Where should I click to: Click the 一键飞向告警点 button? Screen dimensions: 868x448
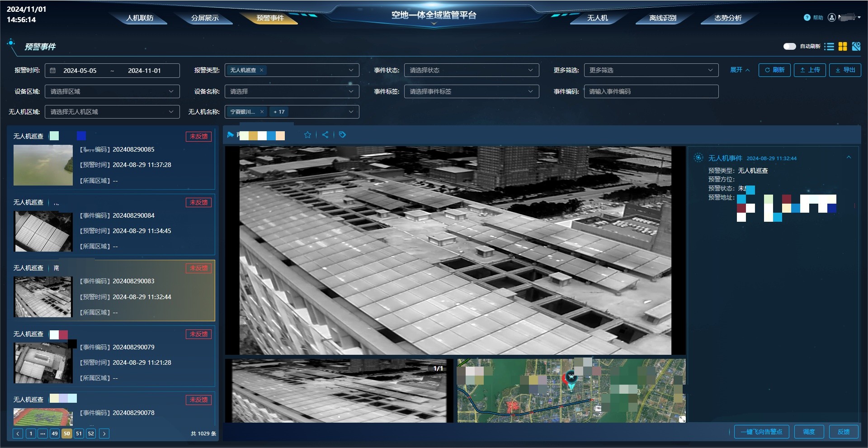point(761,432)
